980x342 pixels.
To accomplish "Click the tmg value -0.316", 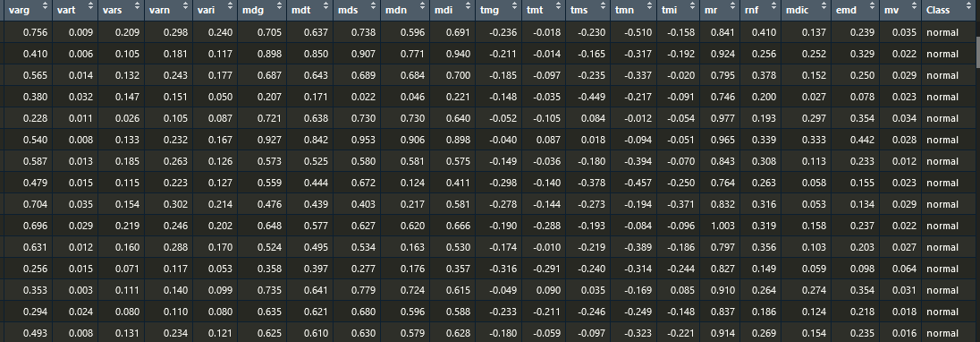I will pos(503,269).
